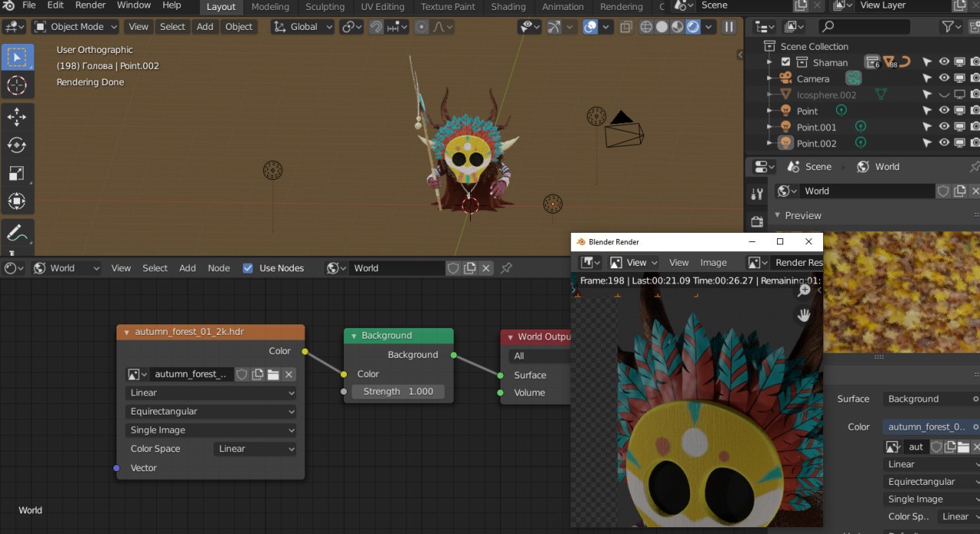Open the Color Space Linear dropdown in node
The image size is (980, 534).
point(255,449)
